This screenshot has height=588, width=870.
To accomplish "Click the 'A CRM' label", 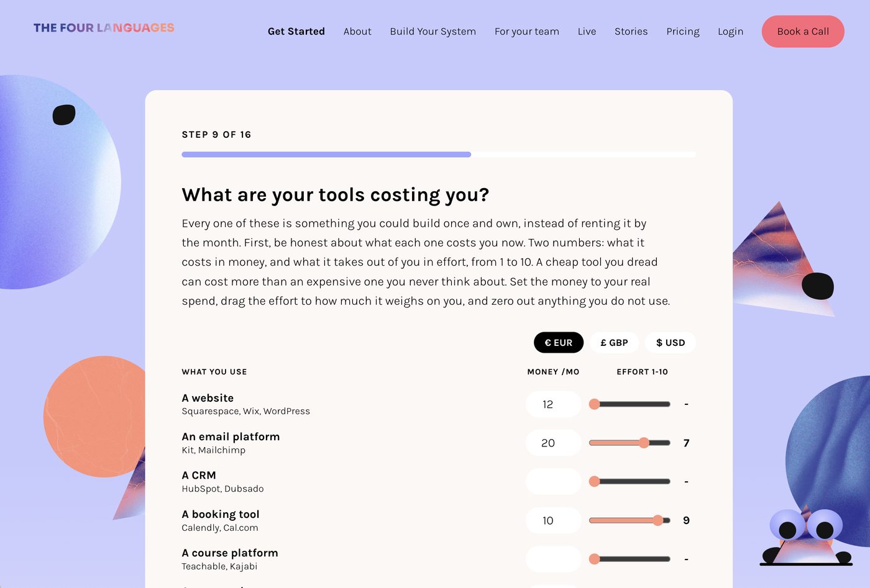I will click(199, 476).
